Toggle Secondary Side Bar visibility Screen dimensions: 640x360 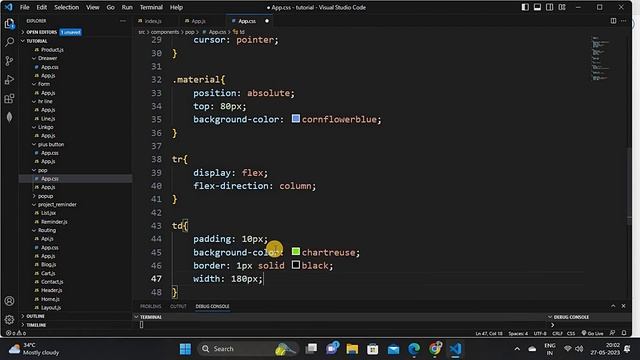(x=550, y=7)
